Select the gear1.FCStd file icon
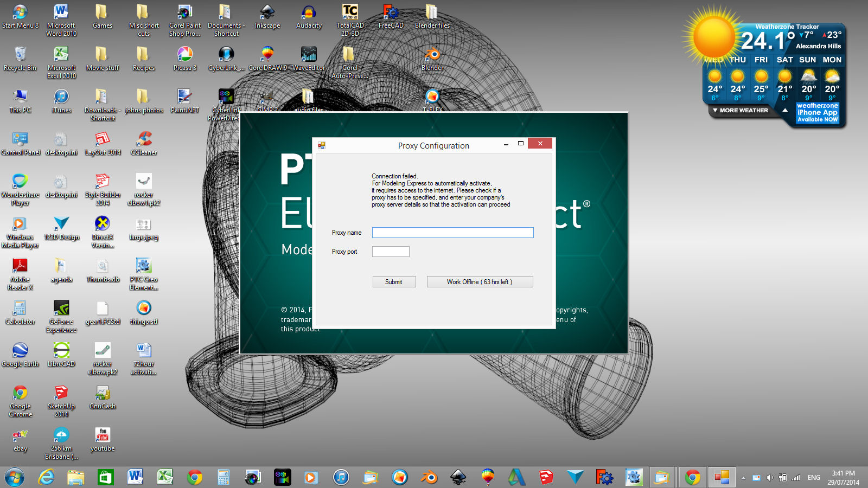Viewport: 868px width, 488px height. [103, 312]
